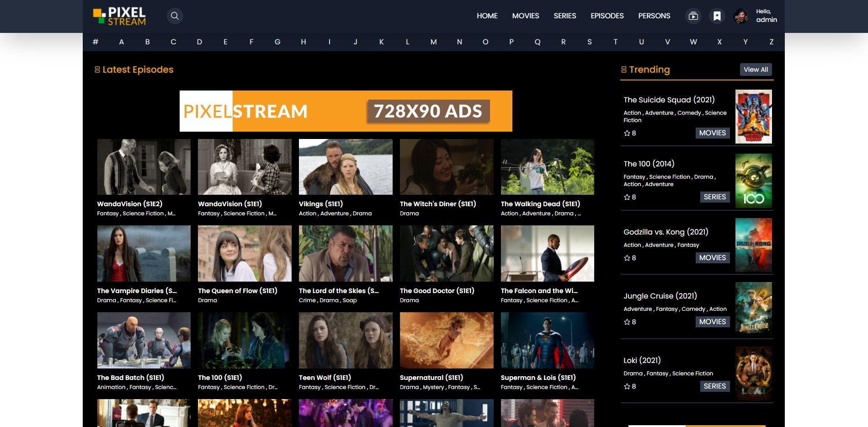868x427 pixels.
Task: Click WandaVision (S1E2) title link
Action: 130,204
